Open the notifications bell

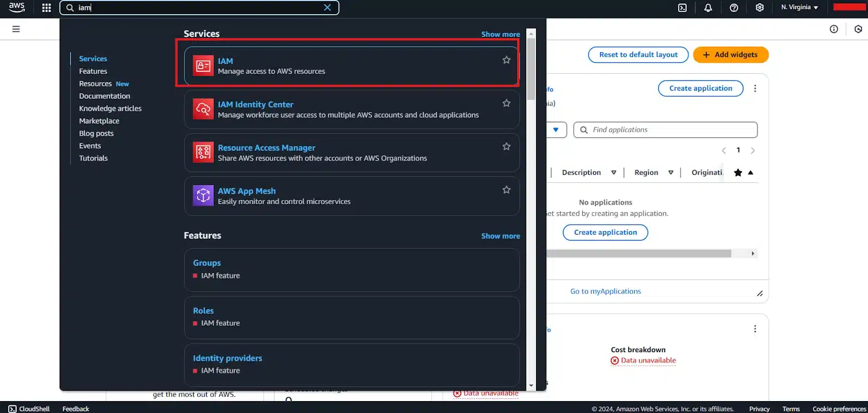click(708, 8)
